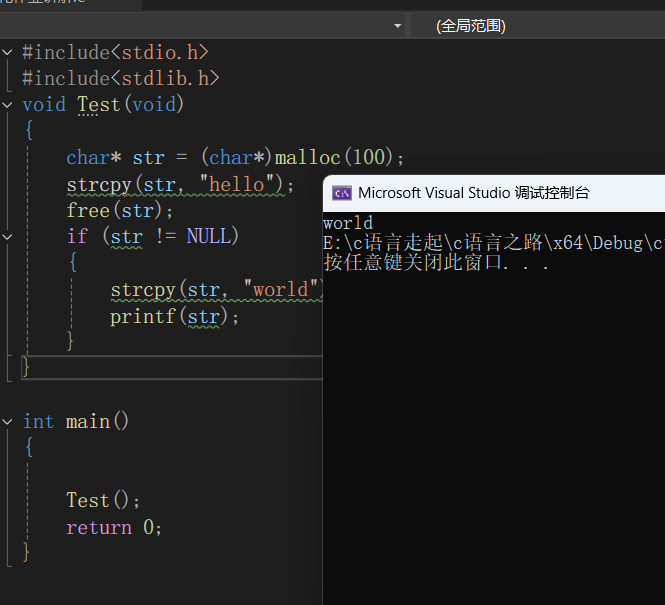Screen dimensions: 665x605
Task: Open the (全局范围) scope dropdown
Action: pyautogui.click(x=538, y=26)
